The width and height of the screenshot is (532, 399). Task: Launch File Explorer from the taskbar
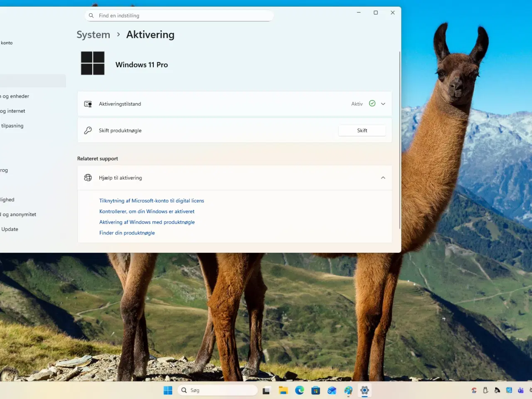pyautogui.click(x=283, y=390)
